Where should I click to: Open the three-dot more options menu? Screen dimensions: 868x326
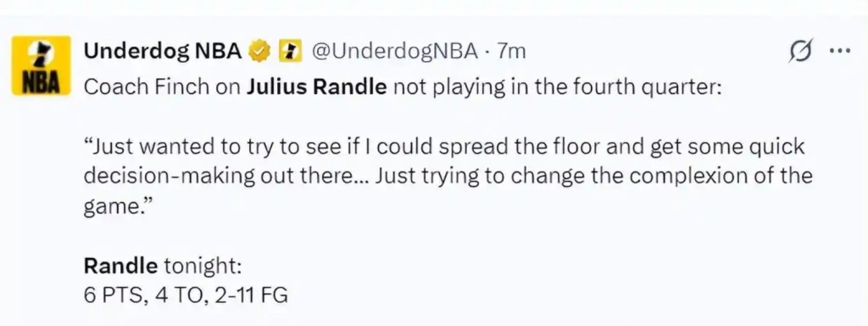coord(840,50)
